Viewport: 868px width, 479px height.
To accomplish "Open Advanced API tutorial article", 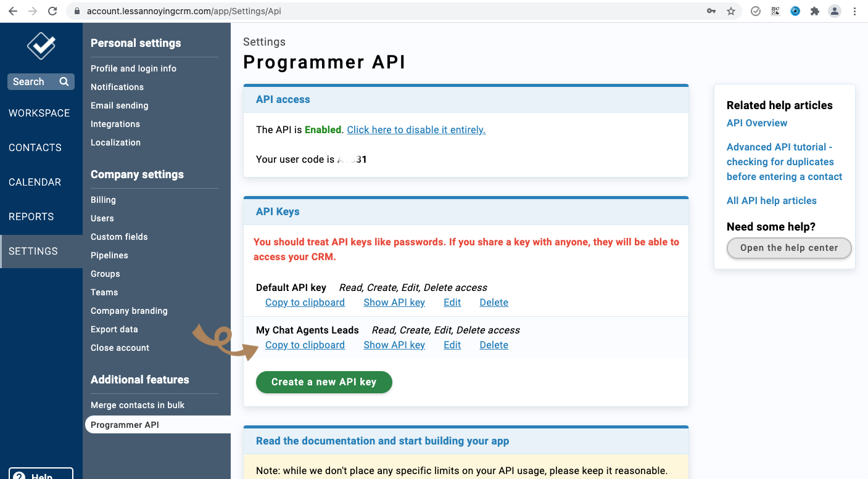I will point(784,162).
